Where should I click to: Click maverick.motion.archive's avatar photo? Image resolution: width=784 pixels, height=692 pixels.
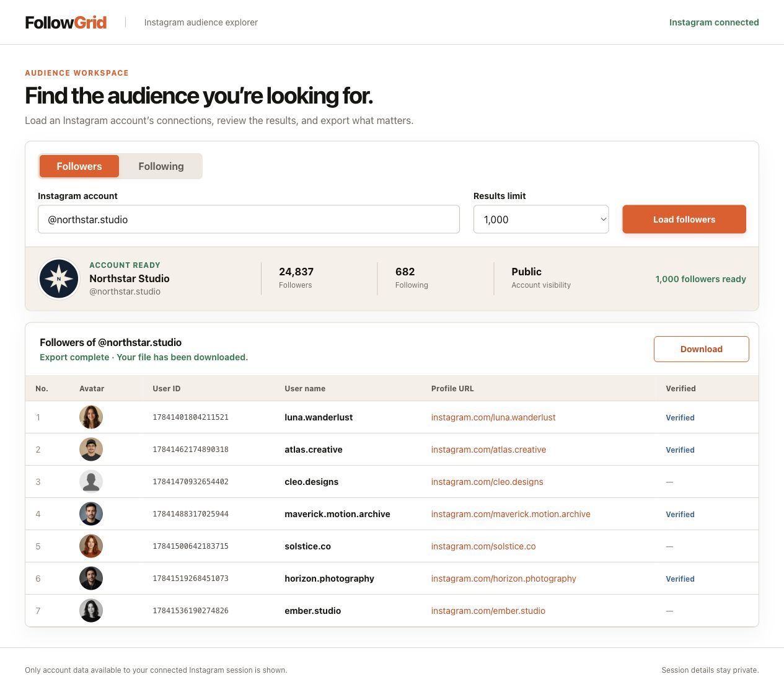[x=91, y=514]
